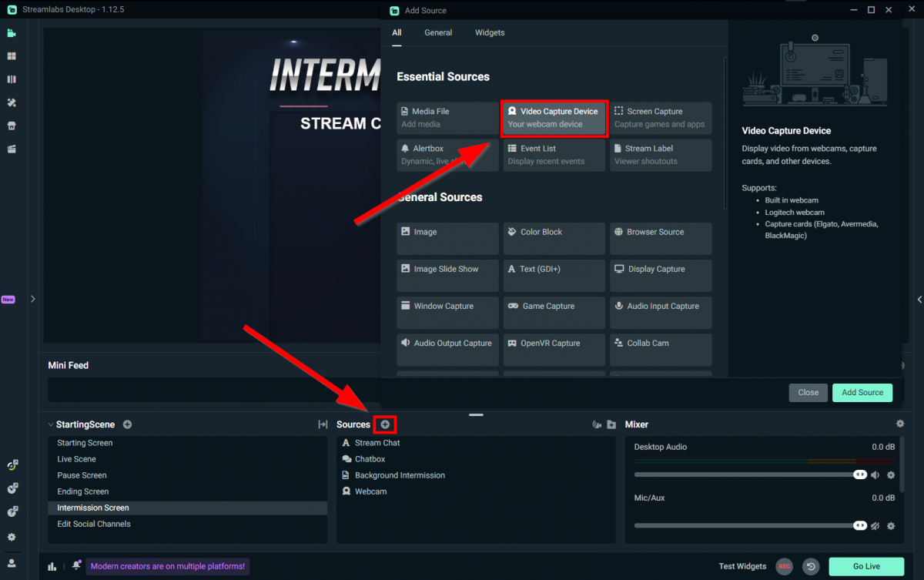
Task: Choose the Window Capture source
Action: 448,313
